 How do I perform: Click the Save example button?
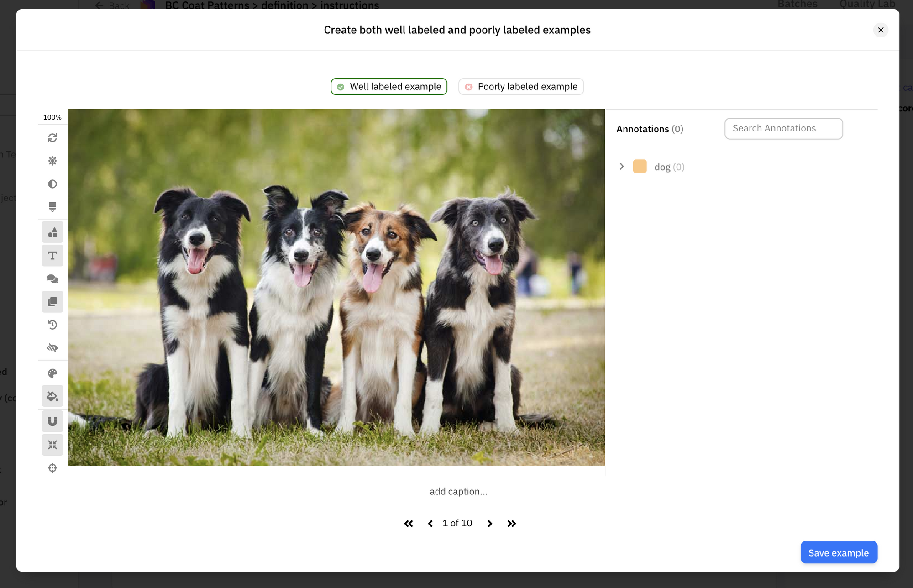(839, 552)
